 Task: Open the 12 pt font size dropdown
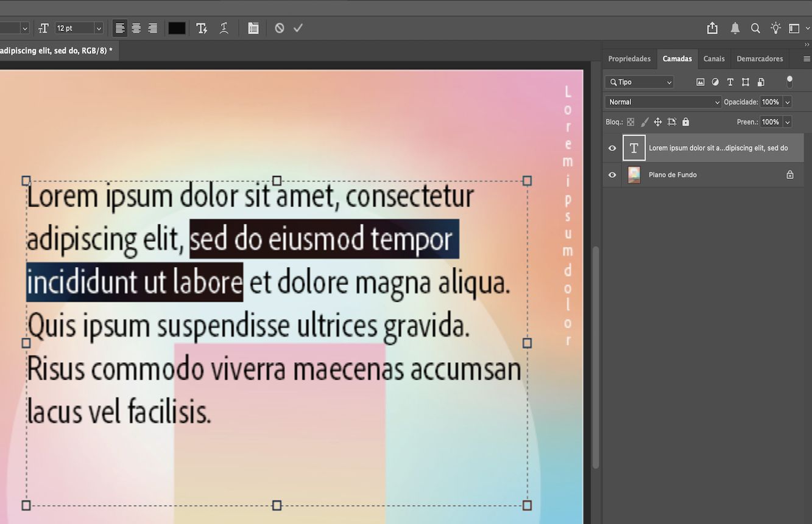pyautogui.click(x=98, y=27)
